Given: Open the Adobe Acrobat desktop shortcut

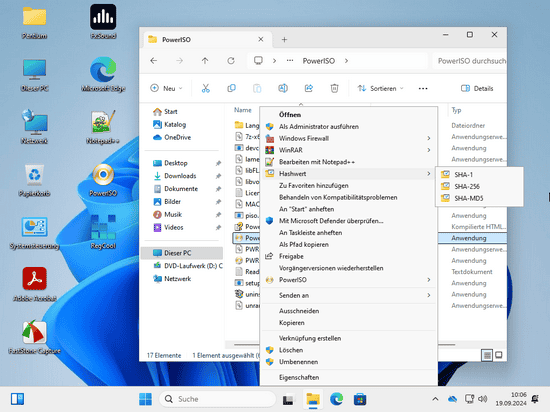Looking at the screenshot, I should point(34,284).
